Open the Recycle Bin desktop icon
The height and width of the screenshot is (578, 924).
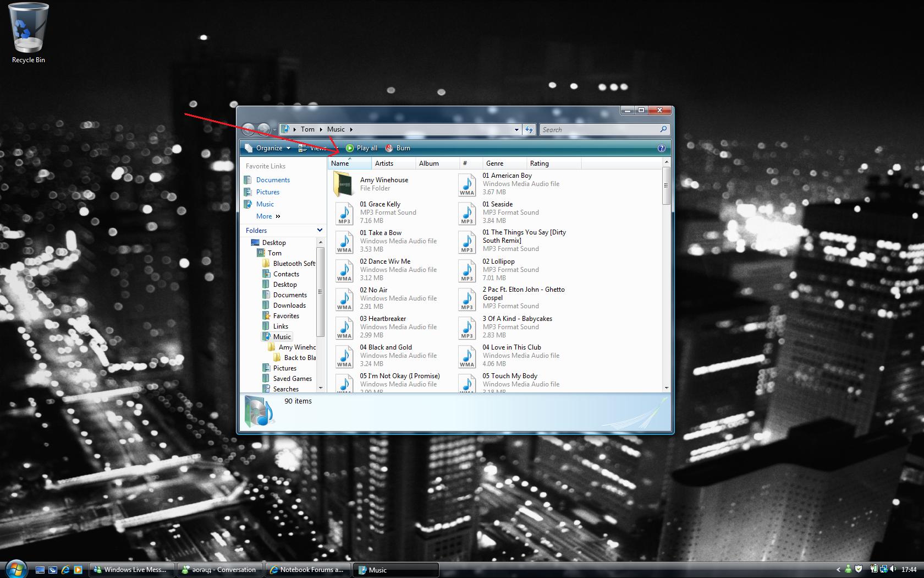29,33
